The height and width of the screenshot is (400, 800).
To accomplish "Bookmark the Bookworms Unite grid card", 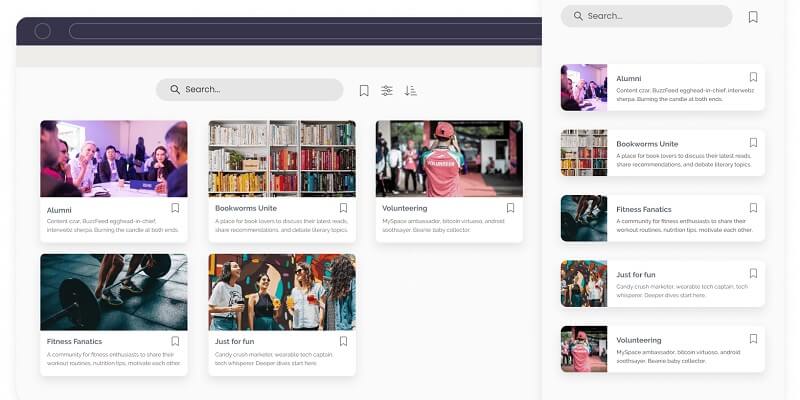I will pos(343,208).
